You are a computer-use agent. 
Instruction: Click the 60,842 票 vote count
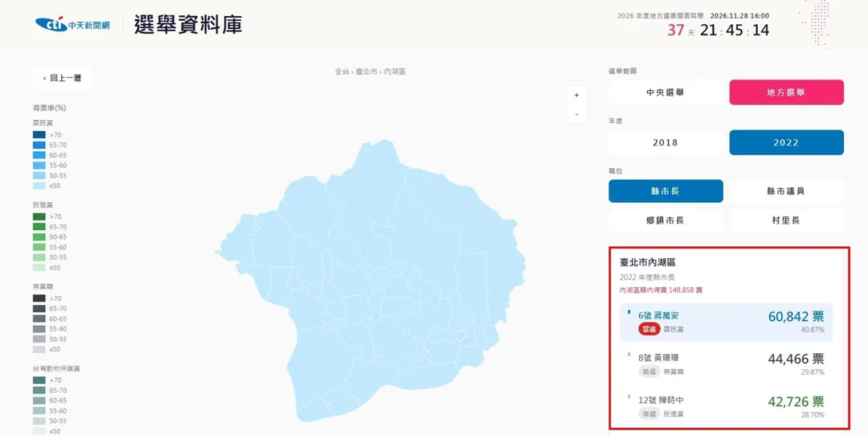796,316
